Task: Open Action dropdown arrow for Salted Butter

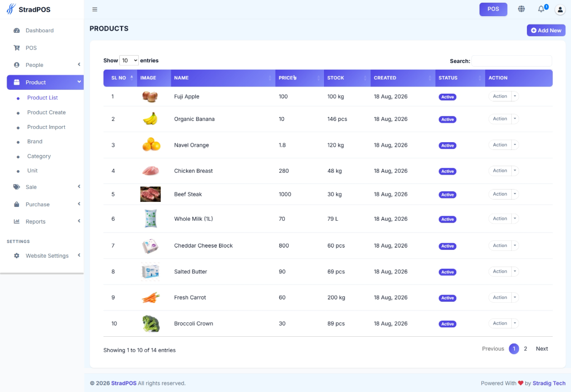Action: pos(515,272)
